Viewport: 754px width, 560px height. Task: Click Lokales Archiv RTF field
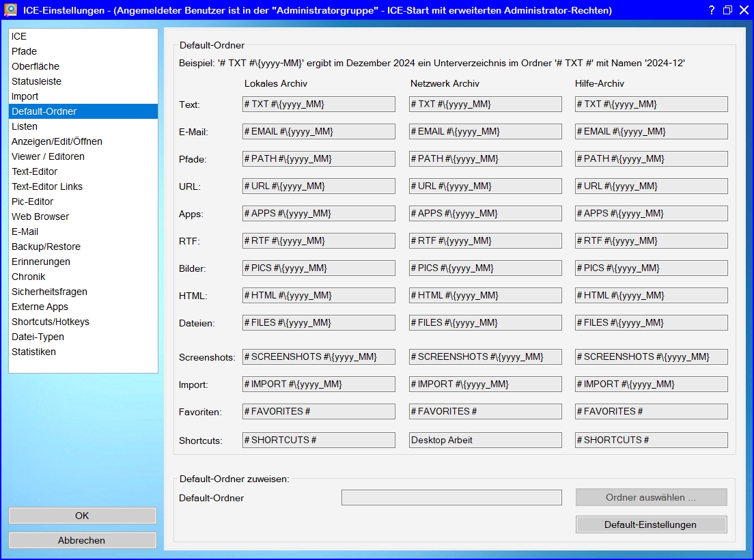[x=319, y=241]
